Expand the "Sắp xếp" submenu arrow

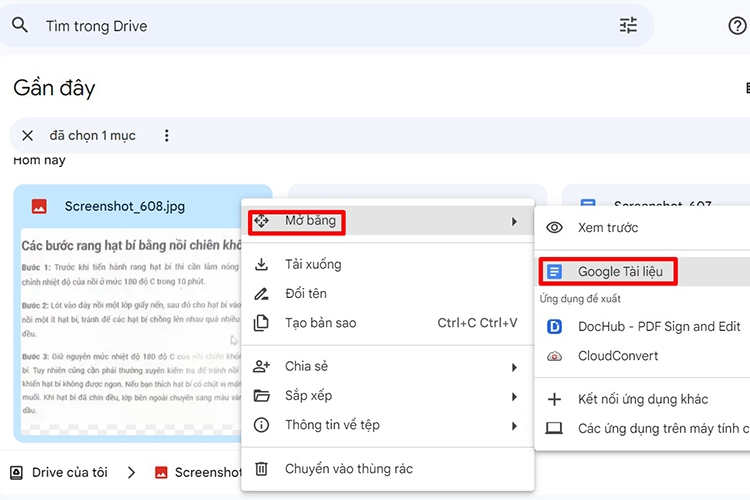(x=514, y=397)
